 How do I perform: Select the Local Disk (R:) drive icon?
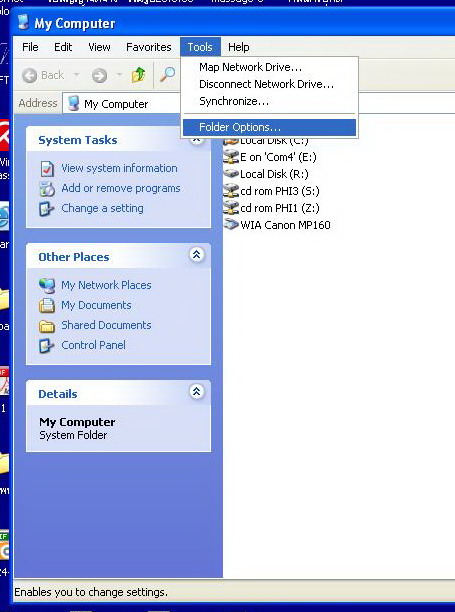tap(231, 173)
